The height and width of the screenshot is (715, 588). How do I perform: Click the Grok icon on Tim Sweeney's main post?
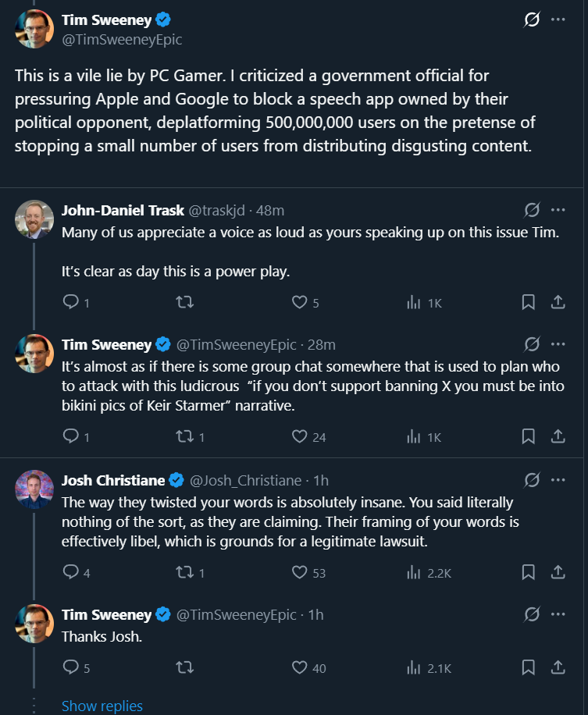coord(531,20)
